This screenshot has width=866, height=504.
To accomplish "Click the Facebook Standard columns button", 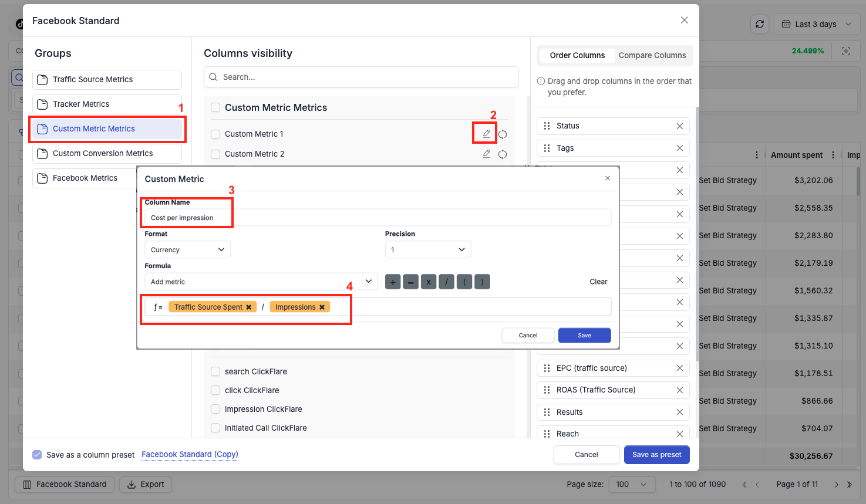I will pos(65,485).
